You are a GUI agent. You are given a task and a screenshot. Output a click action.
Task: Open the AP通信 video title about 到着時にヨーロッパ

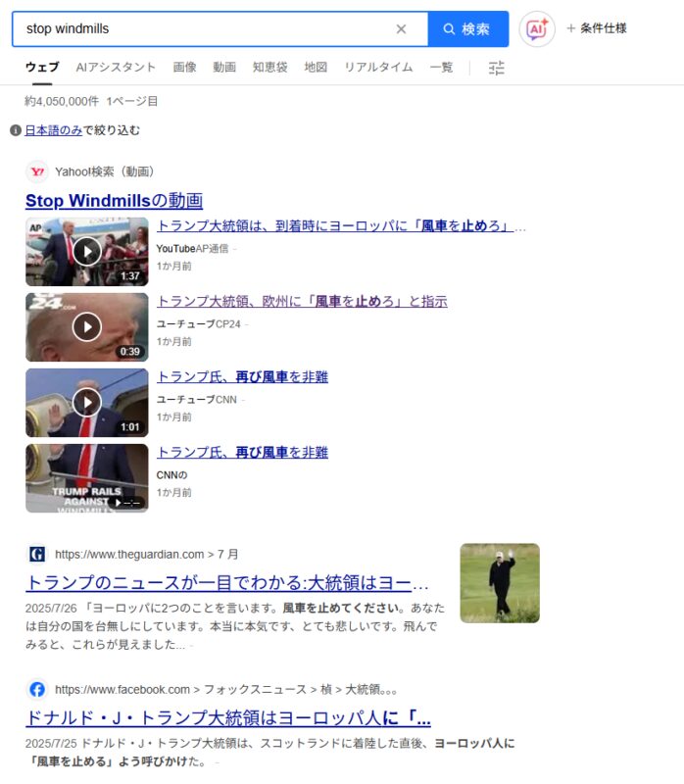(336, 226)
